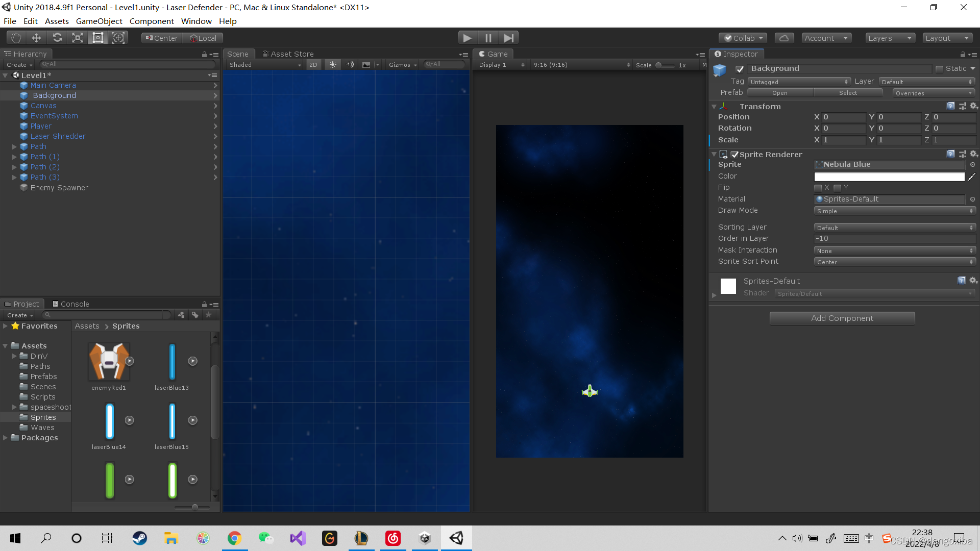Switch to the Console tab
Screen dimensions: 980x551
pos(70,304)
